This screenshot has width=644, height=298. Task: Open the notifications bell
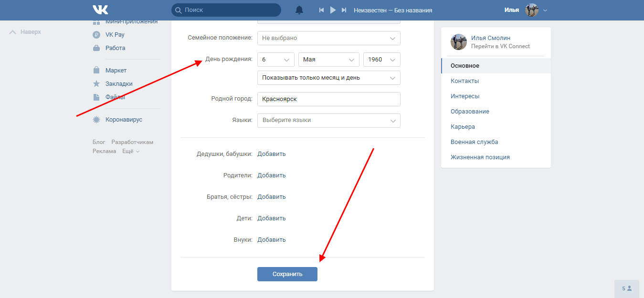pyautogui.click(x=299, y=10)
